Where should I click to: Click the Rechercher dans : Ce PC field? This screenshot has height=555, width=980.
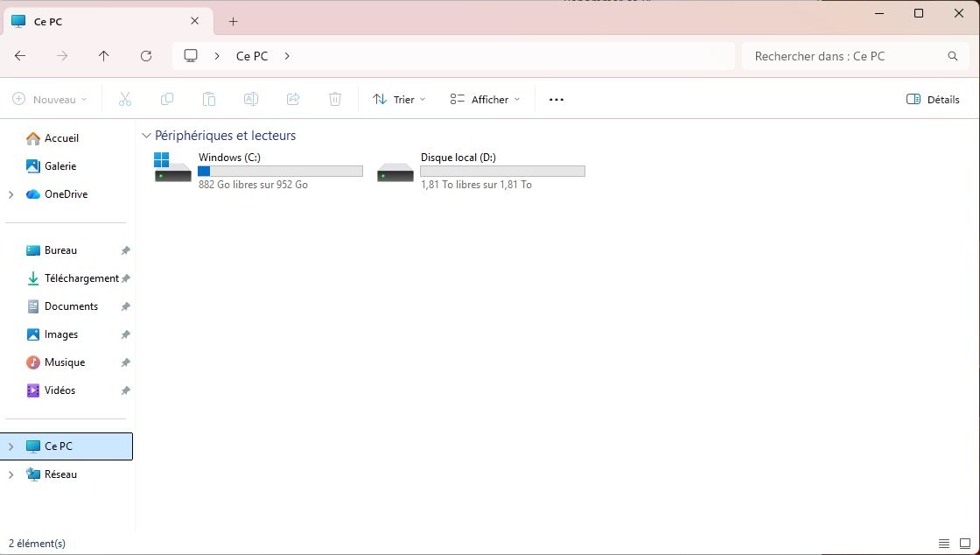[854, 56]
